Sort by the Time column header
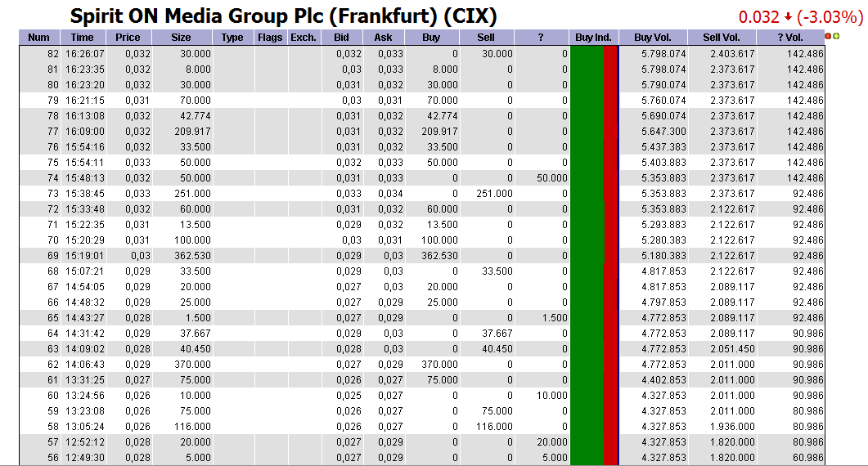The height and width of the screenshot is (466, 868). 83,38
